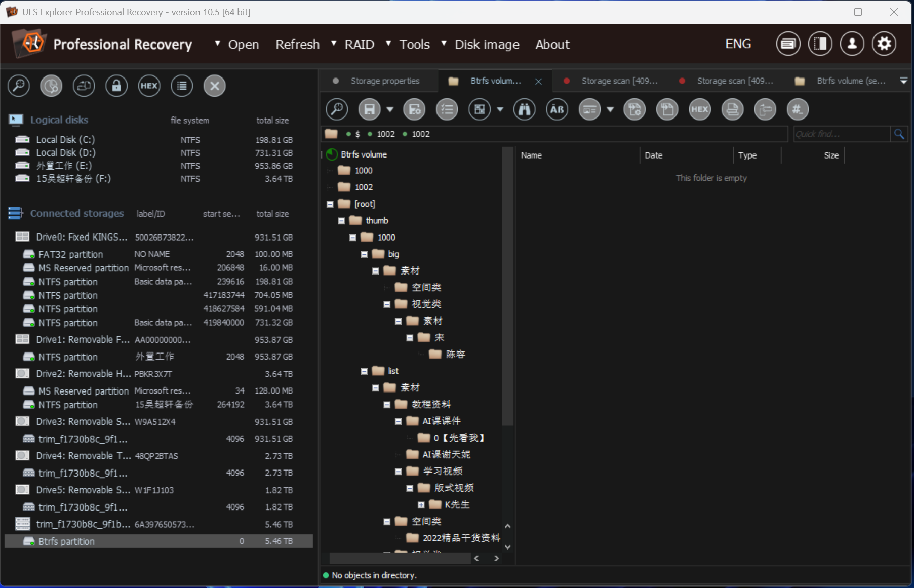Click the save with options icon
Screen dimensions: 914x588
point(414,109)
